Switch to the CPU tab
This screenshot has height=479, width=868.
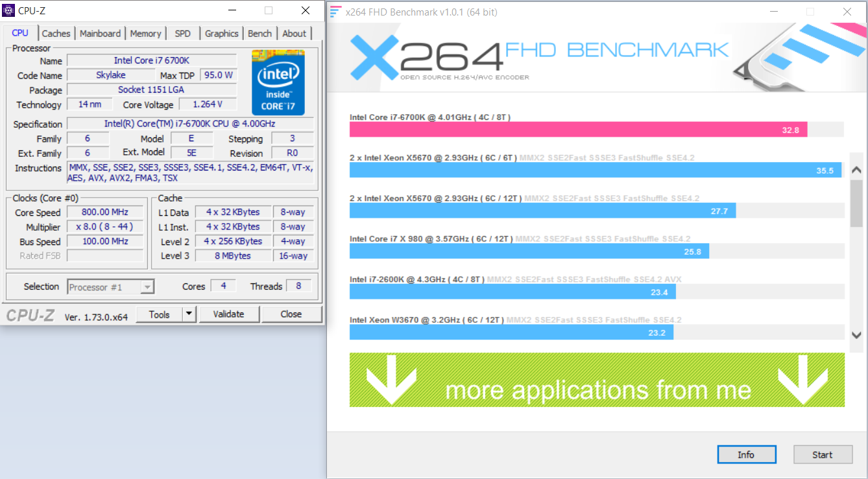click(20, 33)
